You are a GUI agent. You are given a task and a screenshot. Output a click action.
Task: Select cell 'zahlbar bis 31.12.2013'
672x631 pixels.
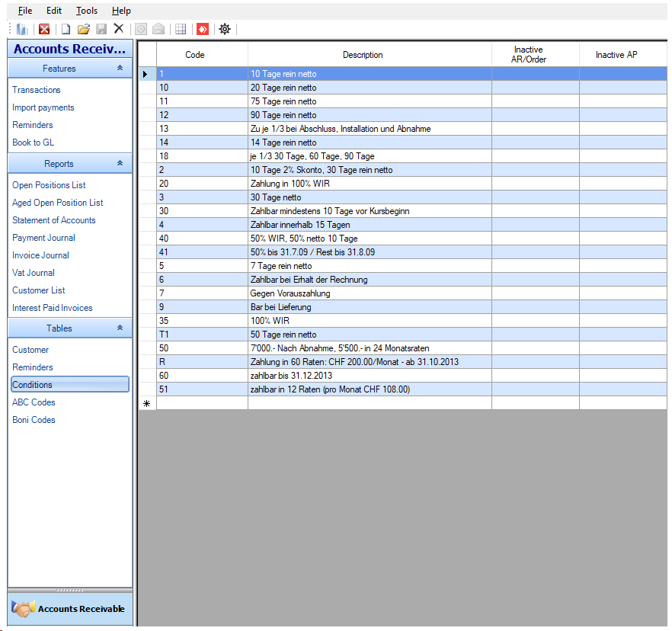(x=370, y=376)
